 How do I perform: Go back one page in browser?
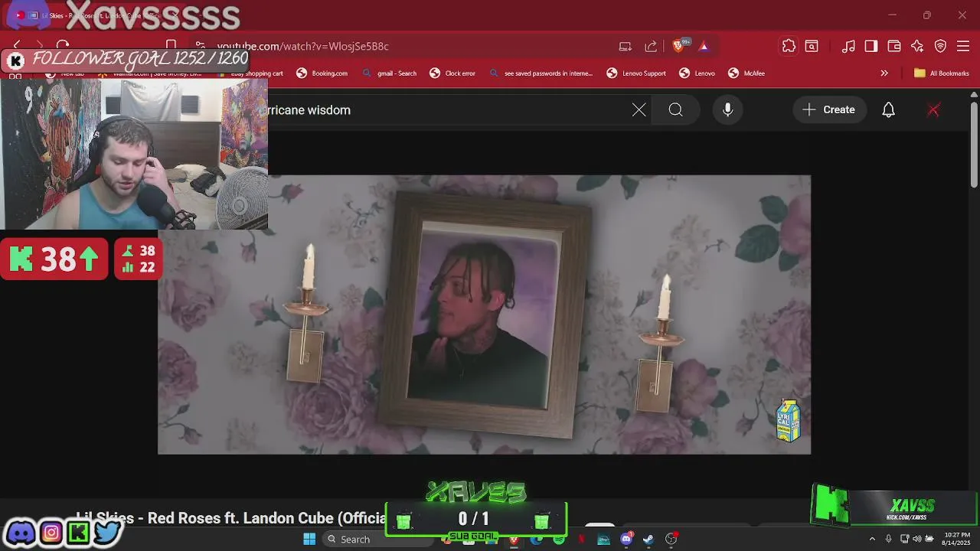click(x=17, y=46)
